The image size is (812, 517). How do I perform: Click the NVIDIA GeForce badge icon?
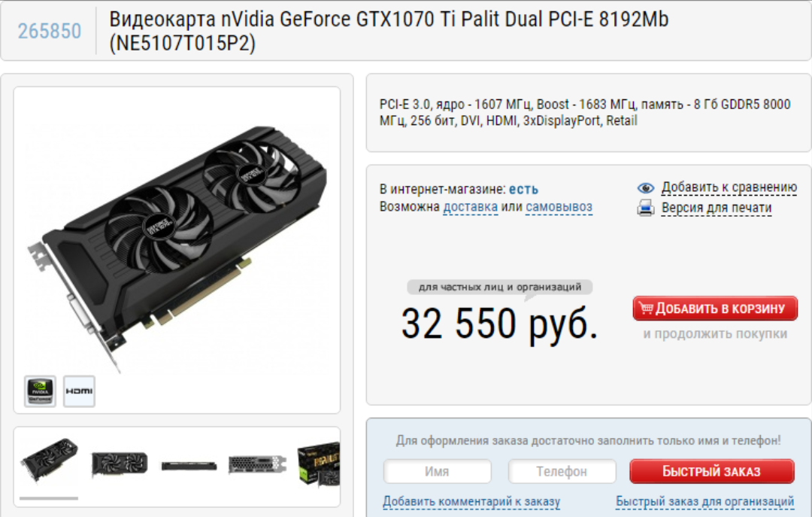pos(40,391)
